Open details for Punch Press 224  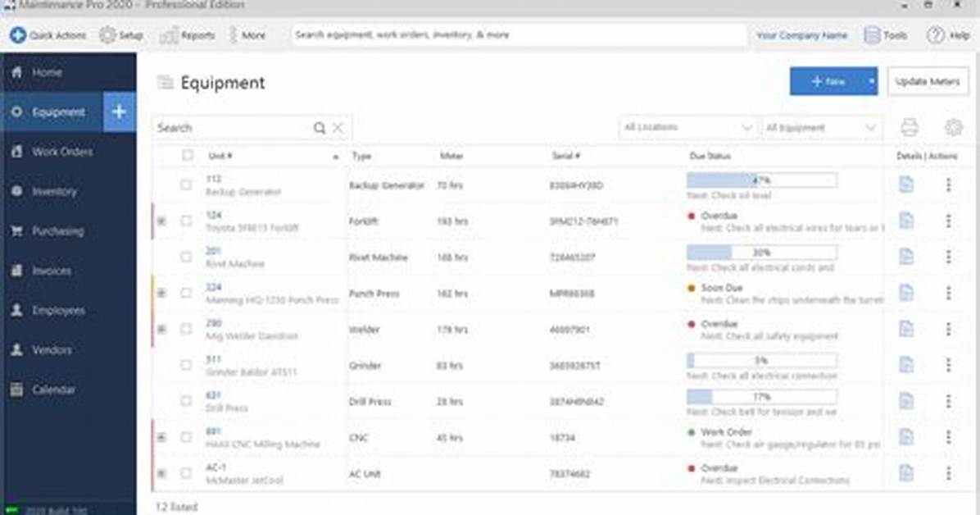pyautogui.click(x=906, y=293)
